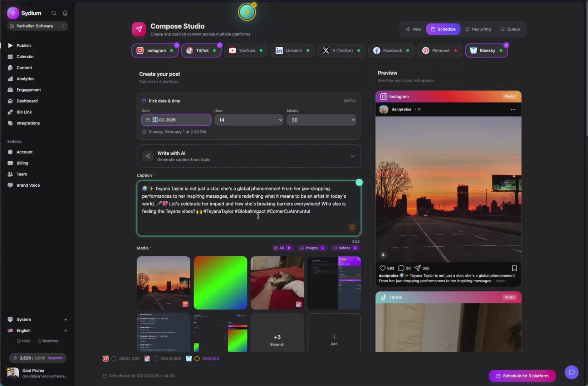Image resolution: width=588 pixels, height=386 pixels.
Task: Open notifications bell icon
Action: [65, 13]
